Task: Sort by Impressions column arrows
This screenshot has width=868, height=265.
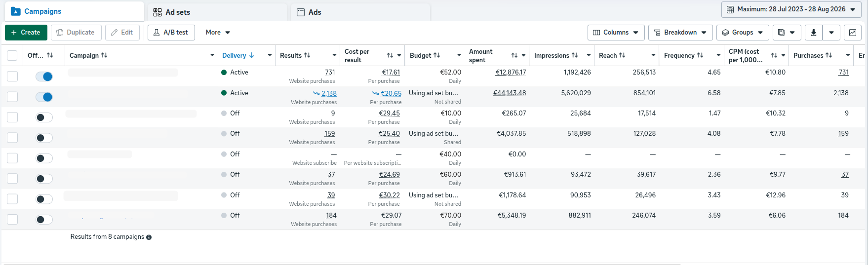Action: pyautogui.click(x=575, y=55)
